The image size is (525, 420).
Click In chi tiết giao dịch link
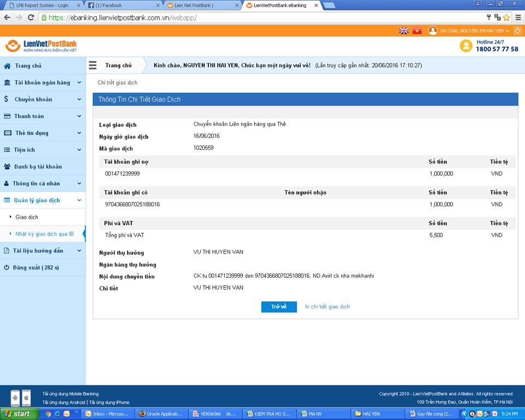point(327,307)
